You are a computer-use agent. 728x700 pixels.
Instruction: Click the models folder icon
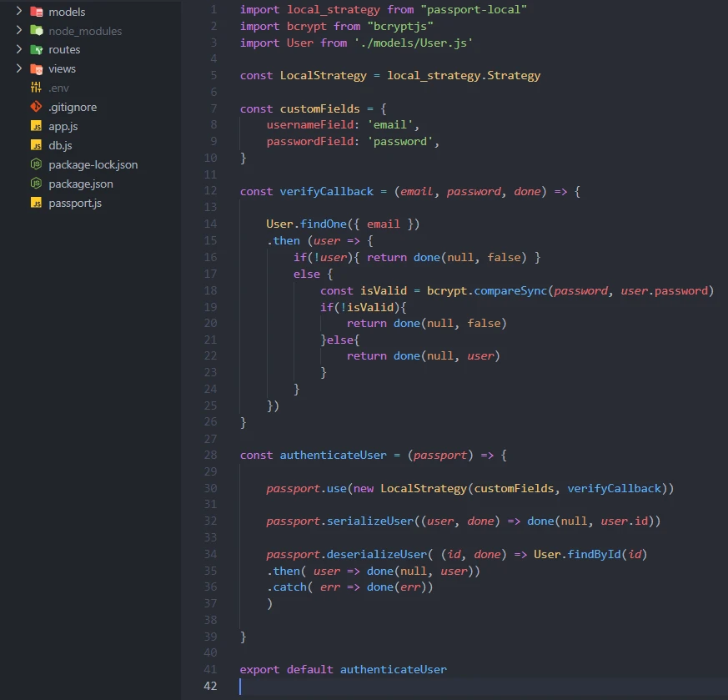tap(35, 12)
